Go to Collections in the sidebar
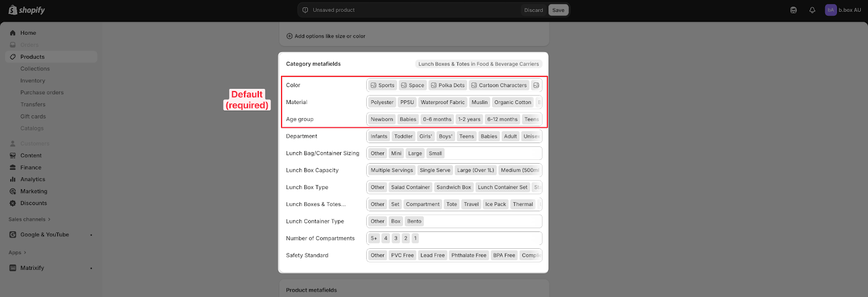The width and height of the screenshot is (868, 297). click(35, 69)
